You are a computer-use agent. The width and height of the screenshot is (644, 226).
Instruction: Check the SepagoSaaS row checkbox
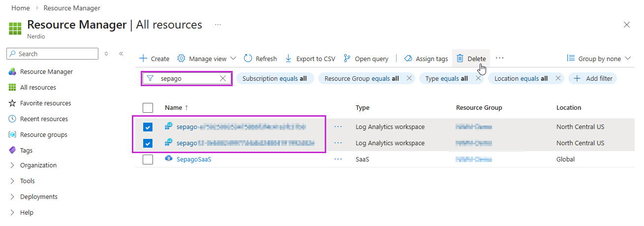click(x=148, y=160)
